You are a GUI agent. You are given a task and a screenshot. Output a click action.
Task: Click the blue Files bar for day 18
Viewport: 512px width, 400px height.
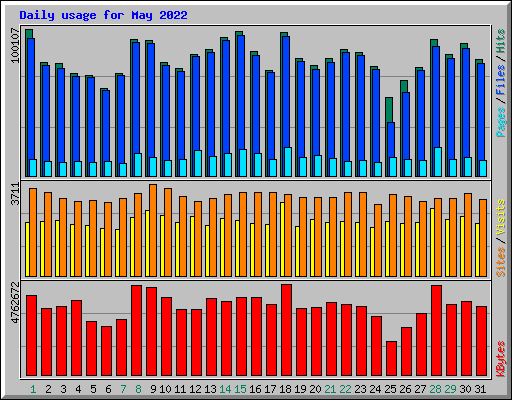tap(286, 92)
